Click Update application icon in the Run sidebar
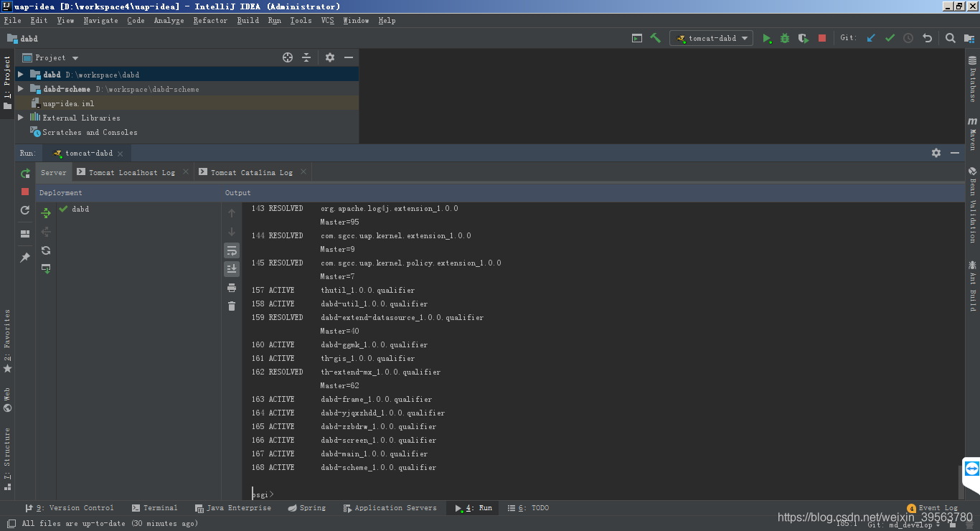 pos(25,210)
